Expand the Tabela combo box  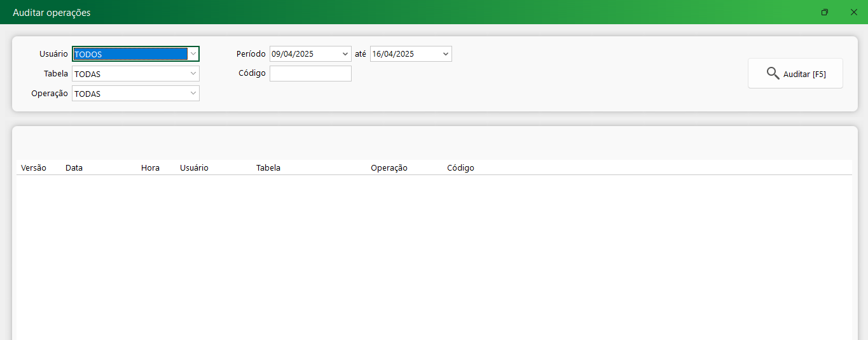click(193, 74)
